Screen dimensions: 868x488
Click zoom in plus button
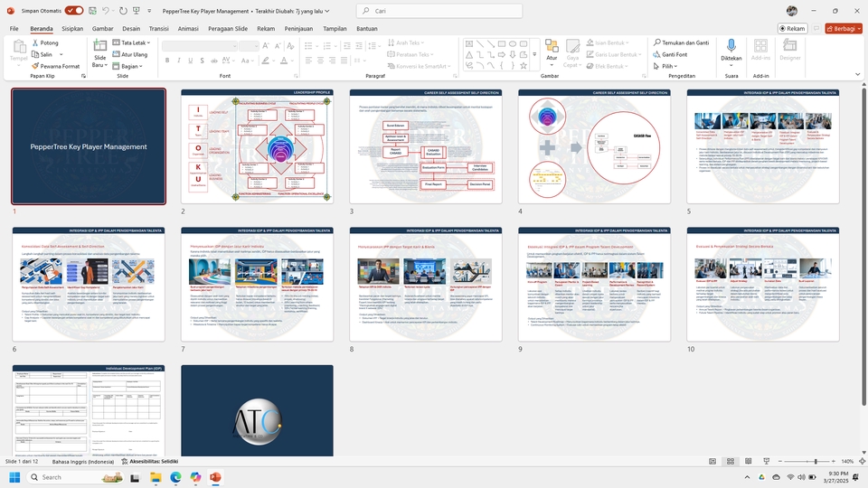click(833, 462)
